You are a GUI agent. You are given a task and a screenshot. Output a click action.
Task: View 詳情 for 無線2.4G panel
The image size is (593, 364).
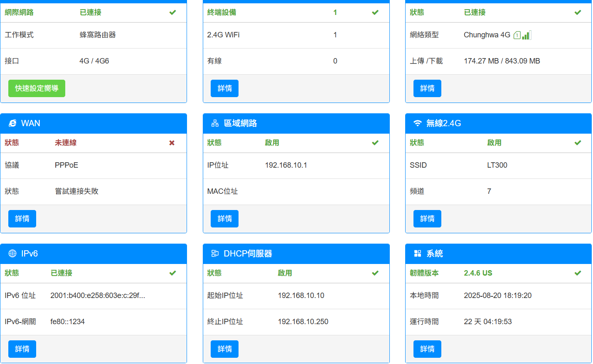pos(427,219)
